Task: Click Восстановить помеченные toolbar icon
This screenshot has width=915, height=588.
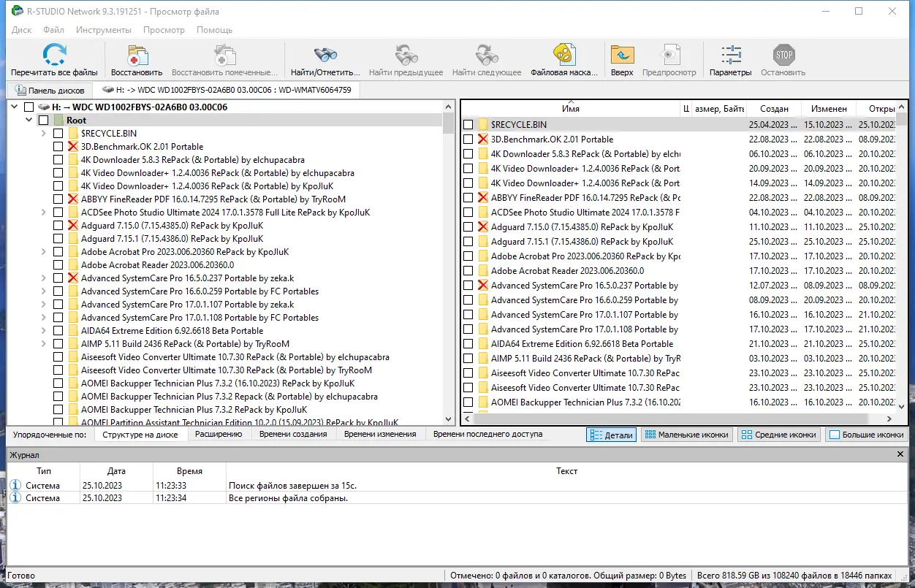Action: pyautogui.click(x=224, y=56)
